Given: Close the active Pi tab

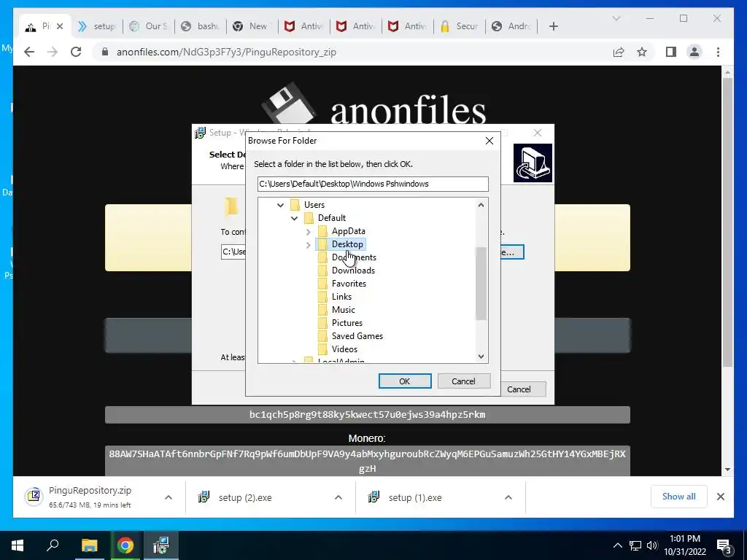Looking at the screenshot, I should pos(60,27).
